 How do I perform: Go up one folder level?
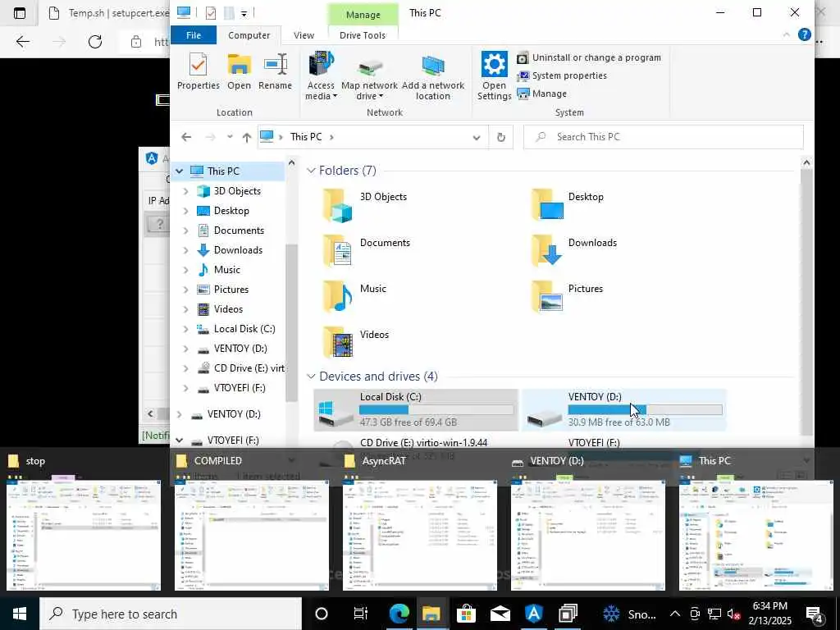coord(246,137)
